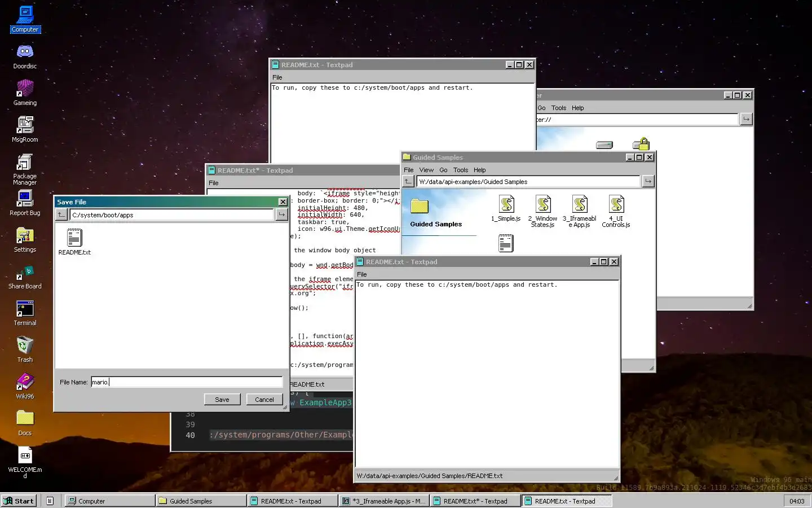Open Help menu in Guided Samples window
Viewport: 812px width, 508px height.
coord(479,170)
